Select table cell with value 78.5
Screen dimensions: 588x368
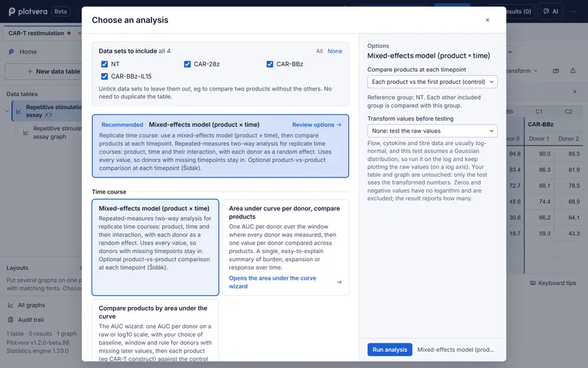pyautogui.click(x=568, y=185)
